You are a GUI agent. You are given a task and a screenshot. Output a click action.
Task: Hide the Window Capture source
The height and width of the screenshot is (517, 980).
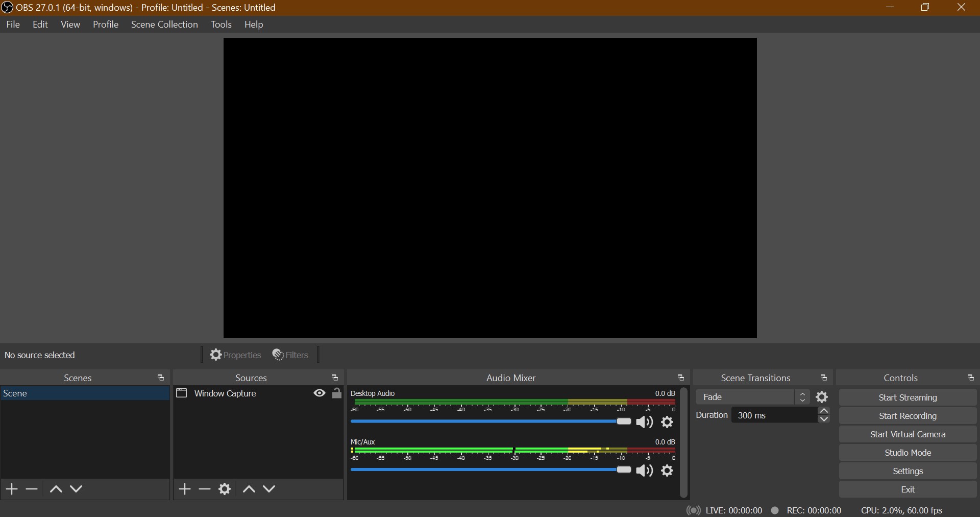320,393
